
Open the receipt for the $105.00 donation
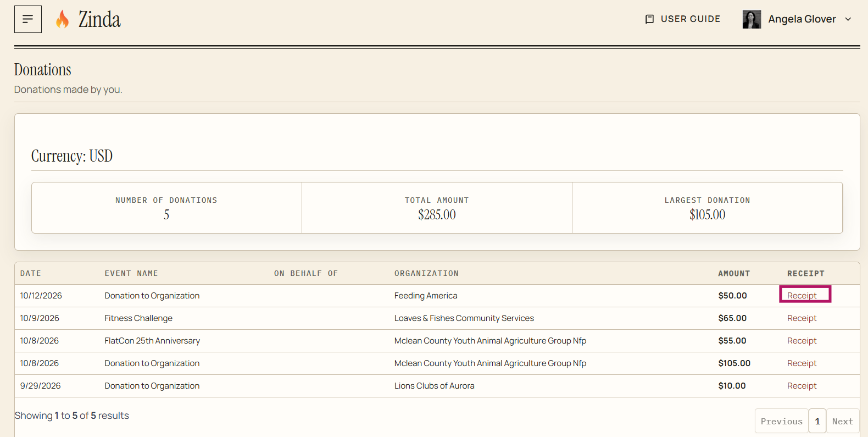[x=802, y=363]
